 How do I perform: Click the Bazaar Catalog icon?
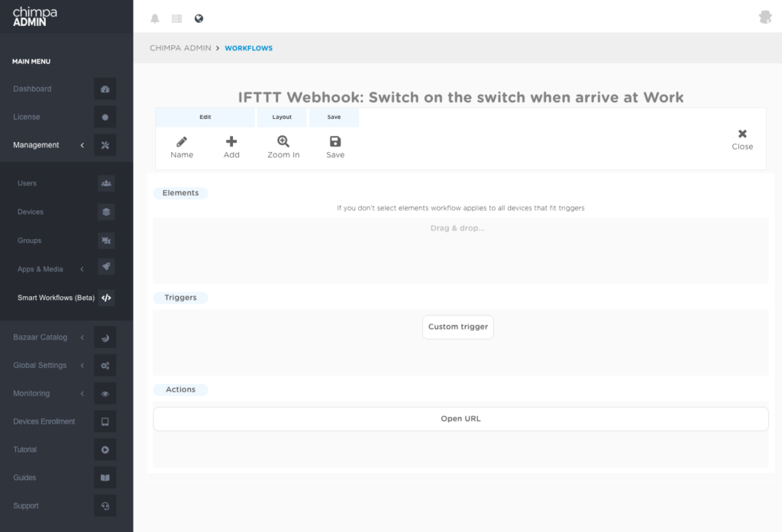105,337
